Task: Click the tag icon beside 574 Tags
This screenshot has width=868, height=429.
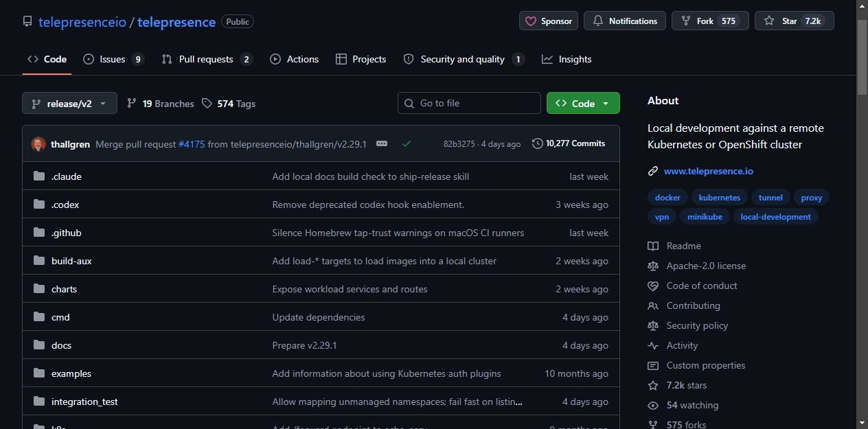Action: click(207, 104)
